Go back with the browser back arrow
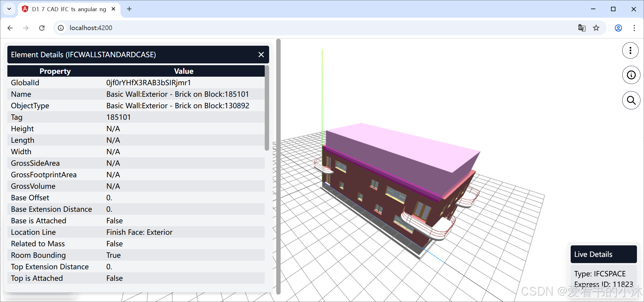This screenshot has width=644, height=302. [10, 28]
